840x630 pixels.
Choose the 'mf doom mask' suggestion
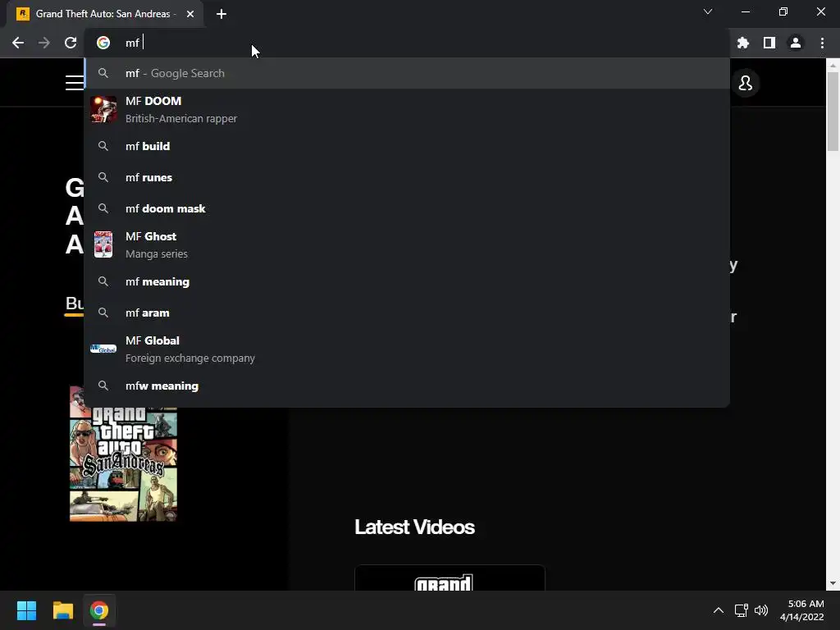(x=407, y=208)
